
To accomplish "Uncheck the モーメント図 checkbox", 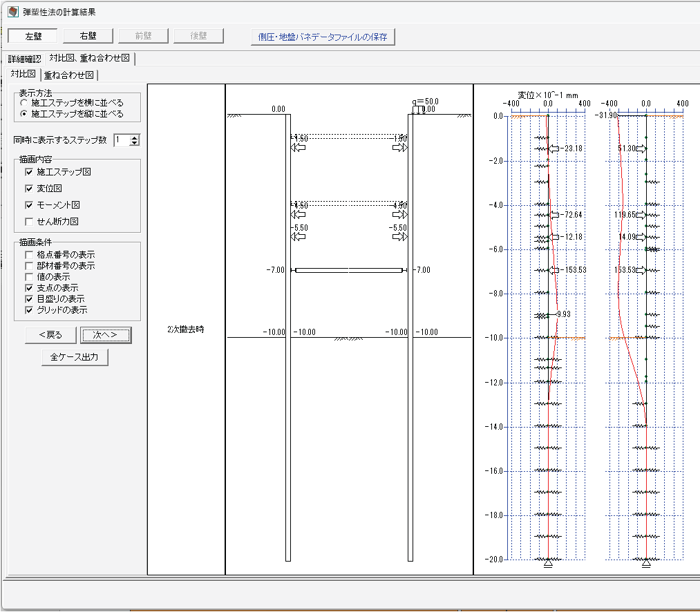I will [29, 205].
